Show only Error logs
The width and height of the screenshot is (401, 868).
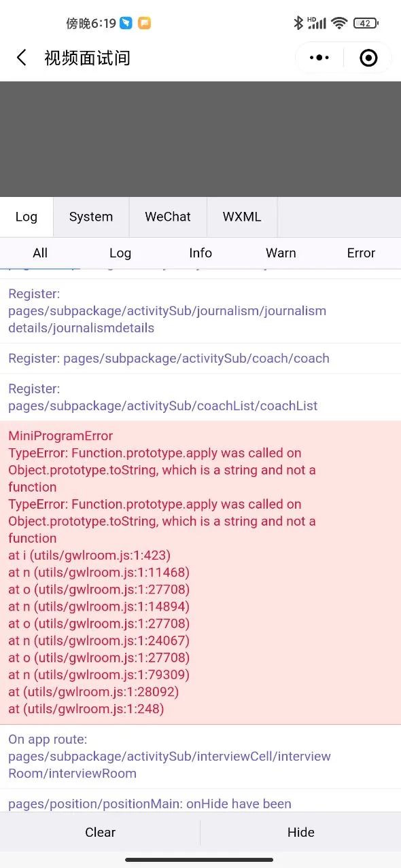click(361, 253)
